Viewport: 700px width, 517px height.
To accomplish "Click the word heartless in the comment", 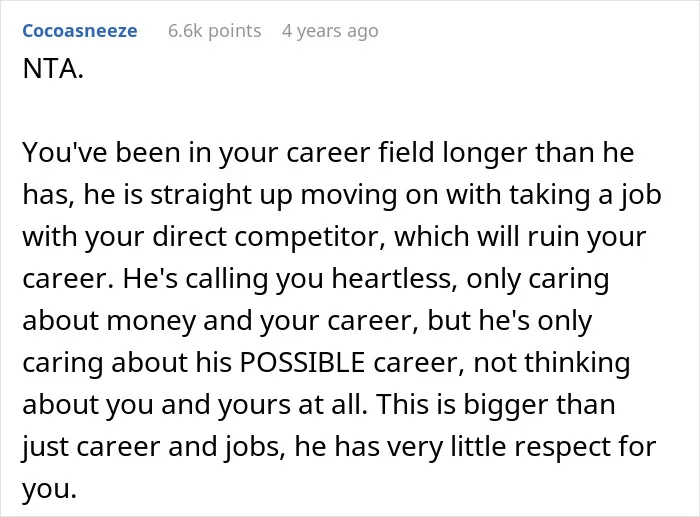I will click(x=395, y=279).
